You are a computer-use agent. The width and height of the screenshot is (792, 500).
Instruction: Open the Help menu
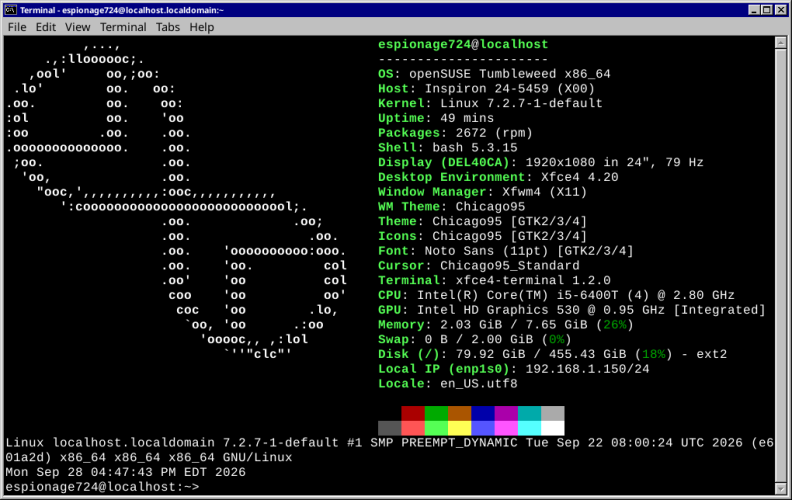[202, 27]
